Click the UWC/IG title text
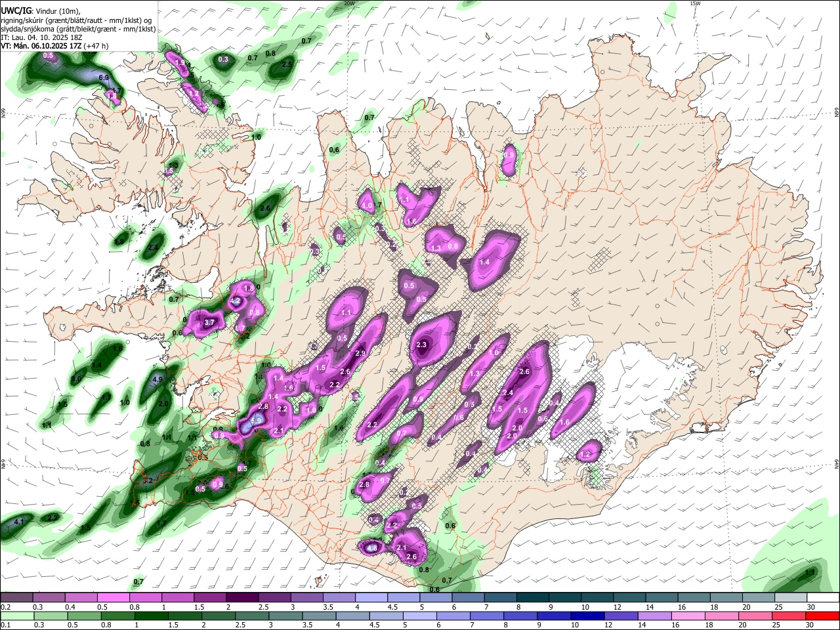The width and height of the screenshot is (840, 630). (x=16, y=10)
